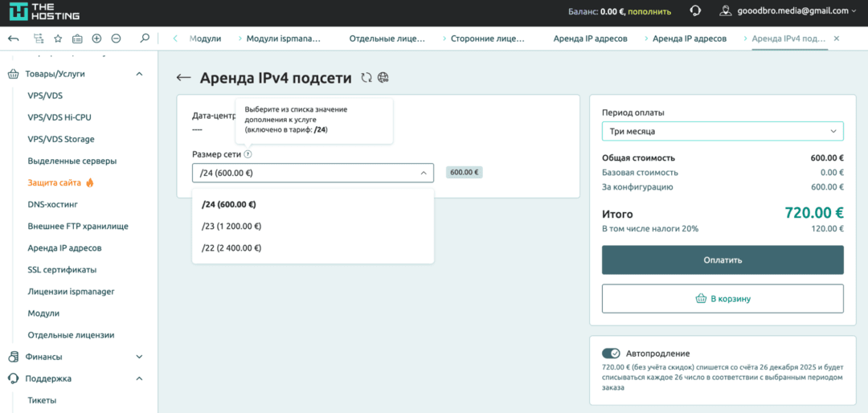Collapse the Поддержка section
This screenshot has height=413, width=868.
[x=140, y=378]
